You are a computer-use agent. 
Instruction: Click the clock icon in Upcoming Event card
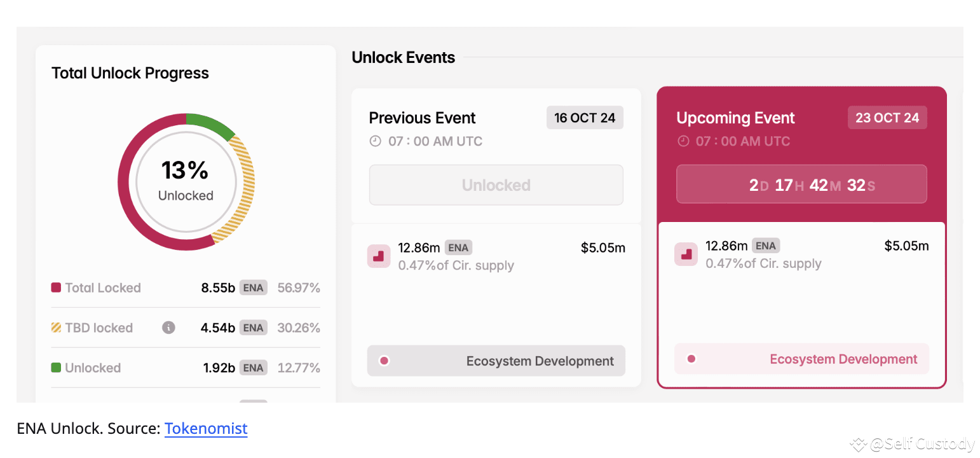point(683,141)
